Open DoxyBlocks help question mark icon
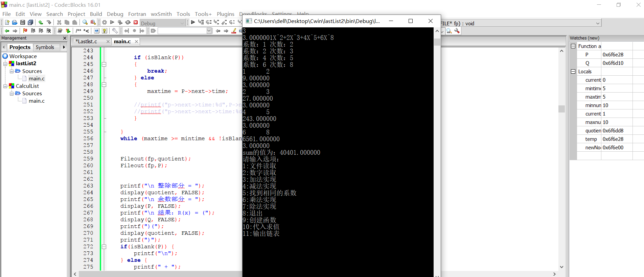 (105, 31)
